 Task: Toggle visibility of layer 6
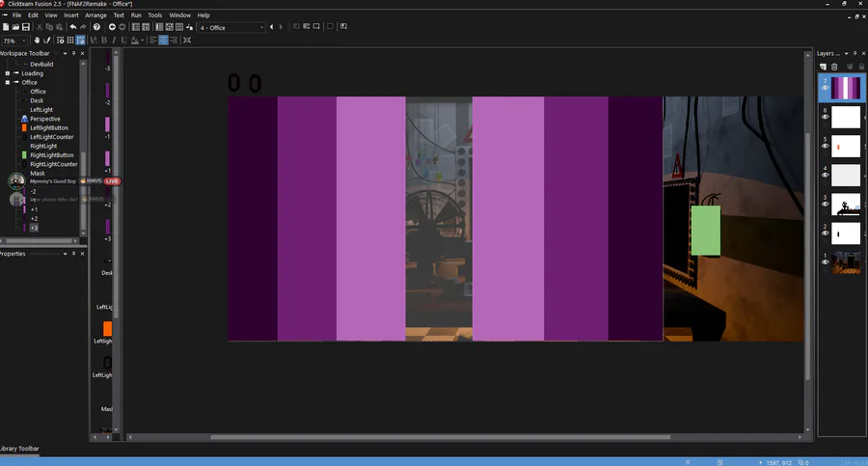tap(825, 117)
